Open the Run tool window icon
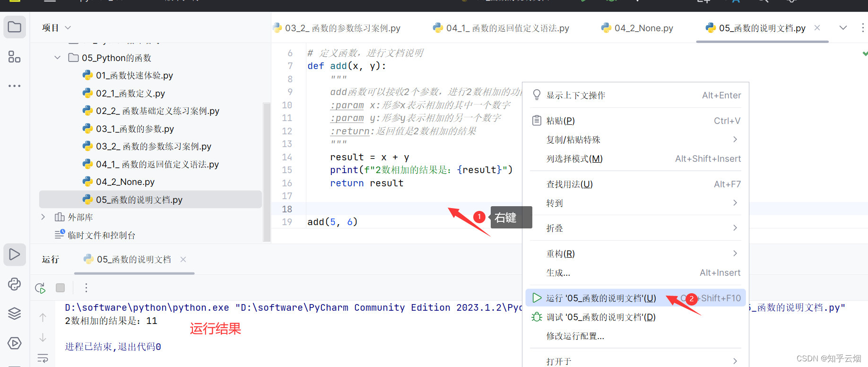The width and height of the screenshot is (868, 367). point(15,254)
